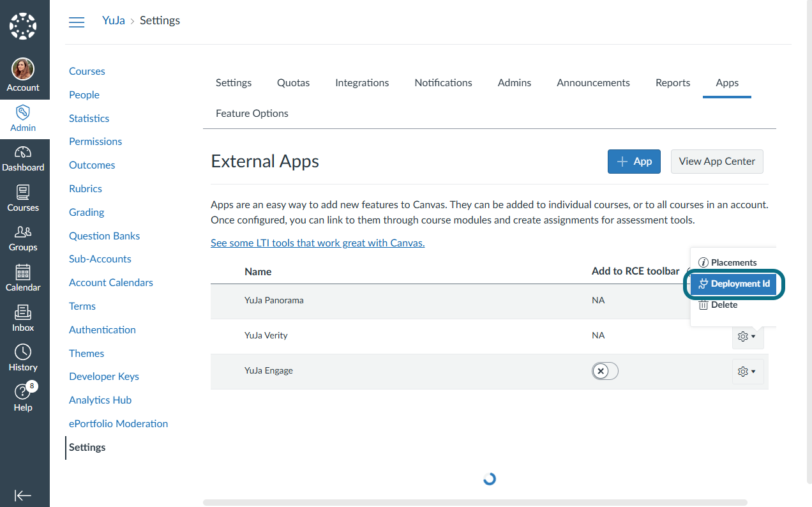The image size is (812, 507).
Task: Click Settings in the account menu
Action: coord(87,447)
